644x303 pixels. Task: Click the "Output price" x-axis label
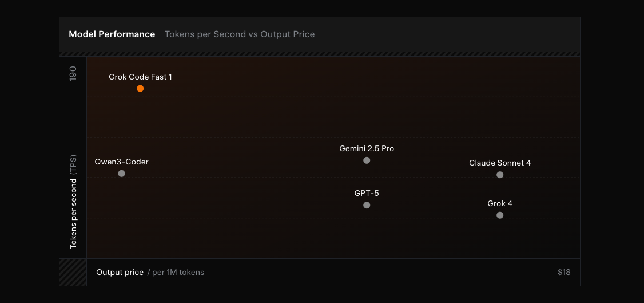point(120,272)
